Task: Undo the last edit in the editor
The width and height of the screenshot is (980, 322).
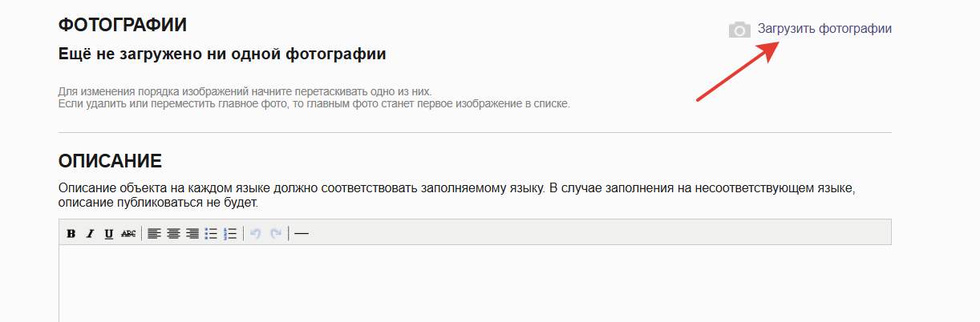Action: [256, 234]
